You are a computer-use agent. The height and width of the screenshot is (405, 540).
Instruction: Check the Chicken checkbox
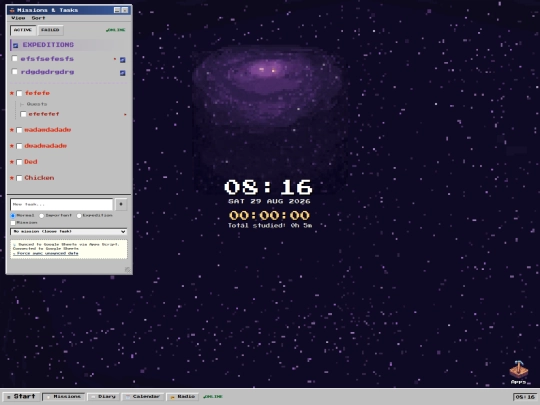pyautogui.click(x=19, y=178)
